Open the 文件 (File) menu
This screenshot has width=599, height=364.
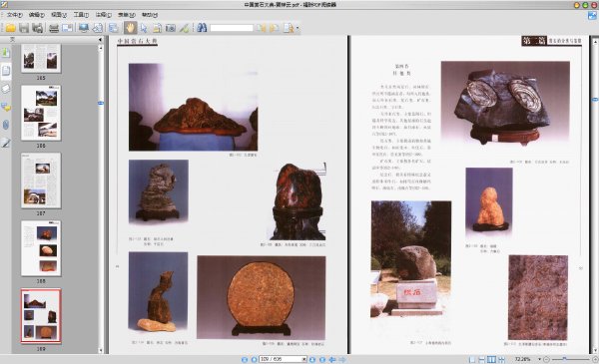tap(15, 15)
